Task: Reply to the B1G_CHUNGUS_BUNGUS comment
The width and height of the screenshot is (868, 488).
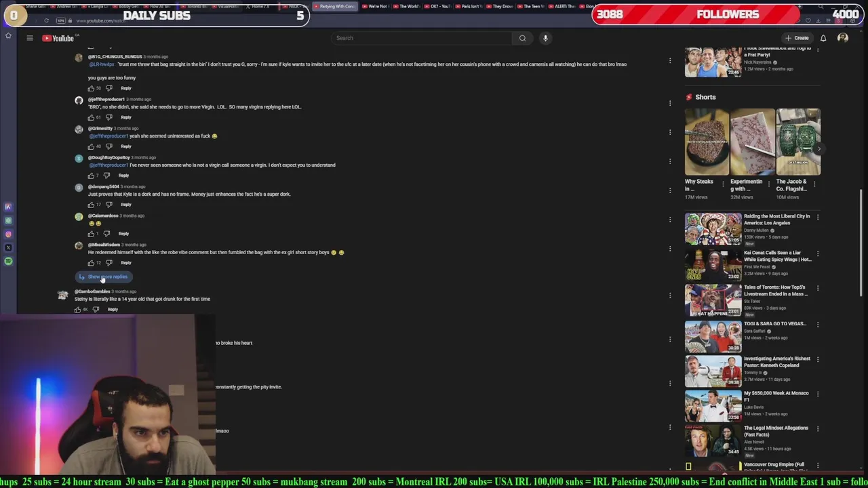Action: click(126, 88)
